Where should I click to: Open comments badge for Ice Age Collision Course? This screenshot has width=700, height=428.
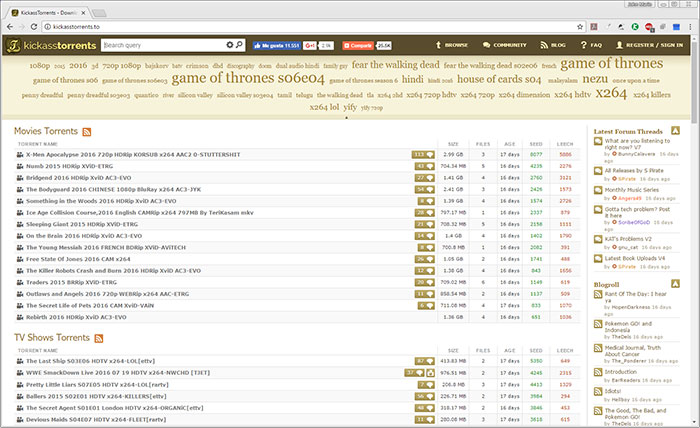tap(425, 212)
